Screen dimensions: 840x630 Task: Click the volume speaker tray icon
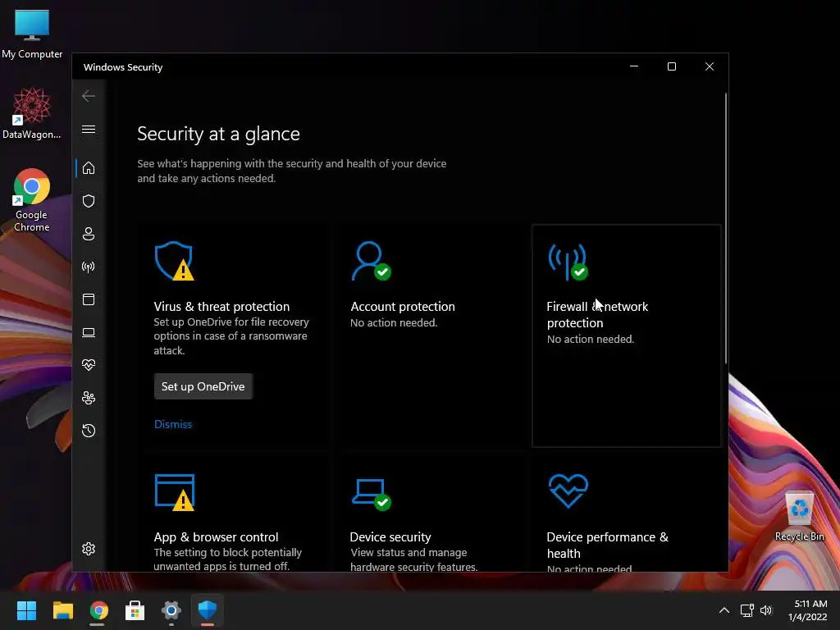pyautogui.click(x=766, y=610)
